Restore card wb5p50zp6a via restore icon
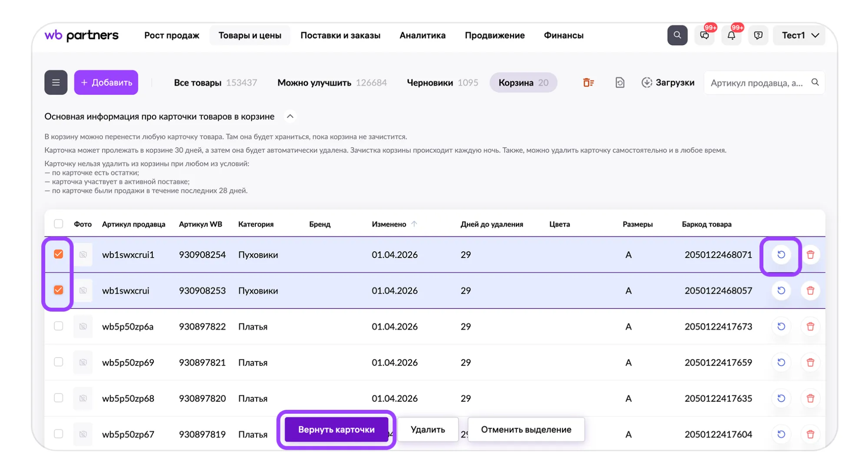The width and height of the screenshot is (868, 472). [x=781, y=326]
